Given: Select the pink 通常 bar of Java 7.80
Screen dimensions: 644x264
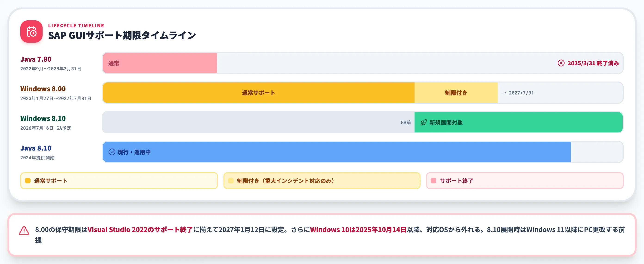Looking at the screenshot, I should (x=160, y=63).
